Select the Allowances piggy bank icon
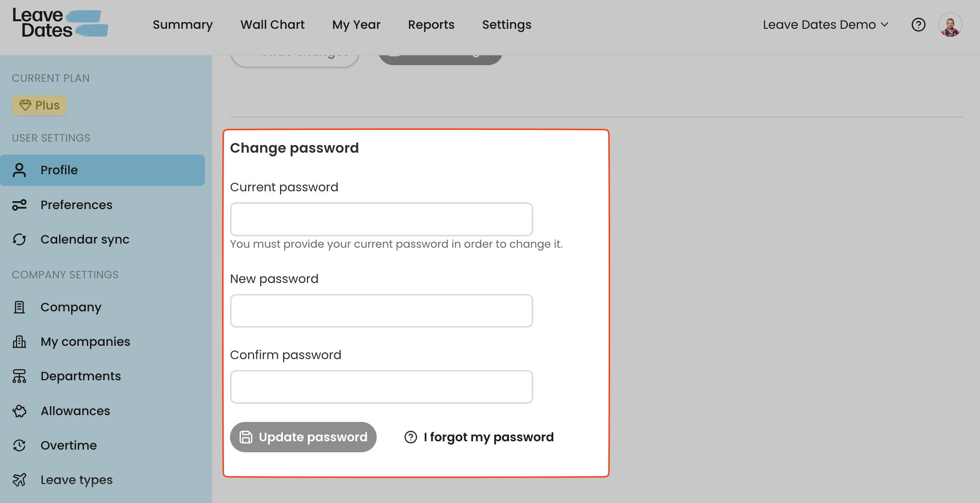Screen dimensions: 980x503 pyautogui.click(x=19, y=411)
